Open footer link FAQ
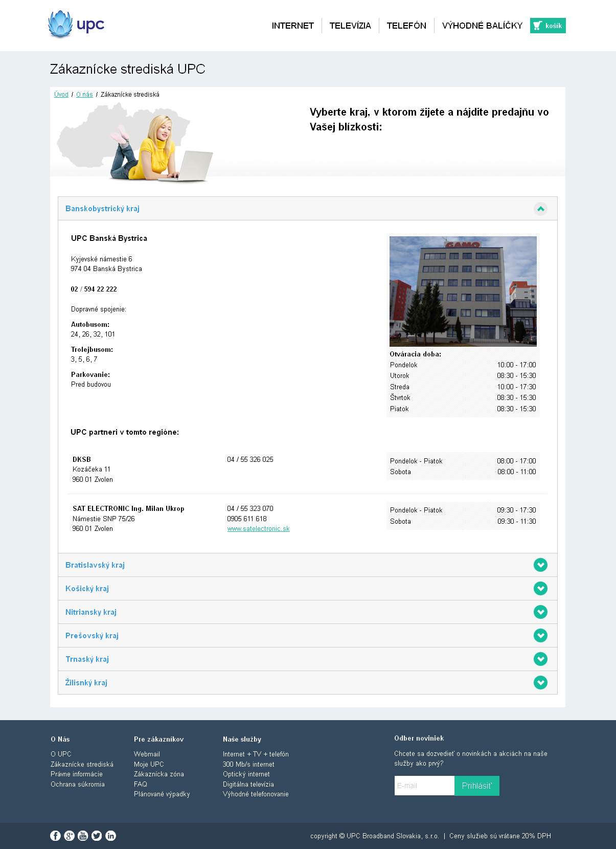 click(x=141, y=785)
